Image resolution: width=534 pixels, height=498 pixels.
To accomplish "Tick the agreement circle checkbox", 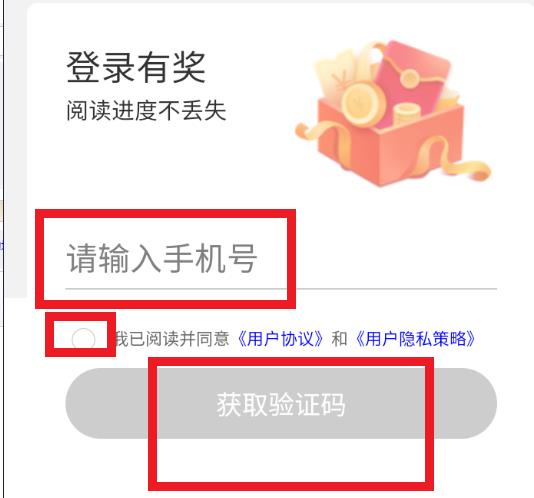I will pyautogui.click(x=83, y=339).
